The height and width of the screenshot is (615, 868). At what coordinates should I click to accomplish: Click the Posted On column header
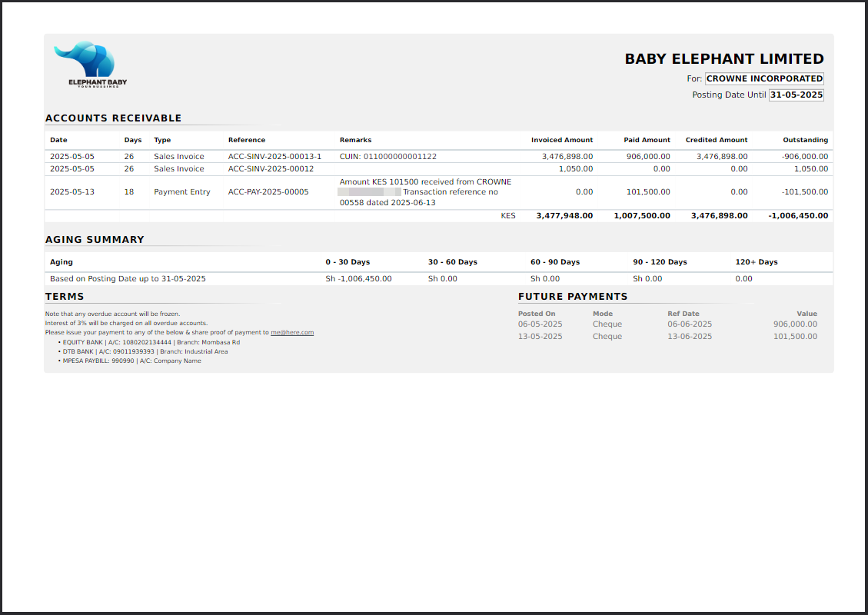pos(537,314)
